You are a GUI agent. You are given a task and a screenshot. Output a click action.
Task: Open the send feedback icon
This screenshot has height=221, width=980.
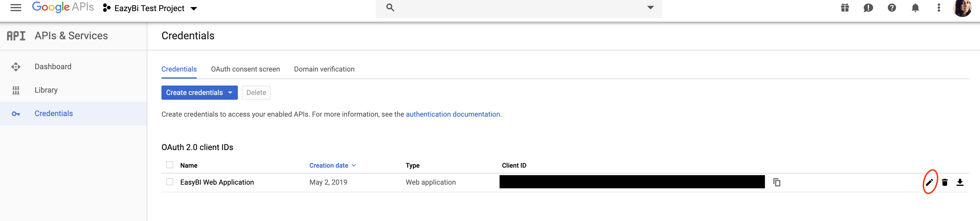click(868, 8)
